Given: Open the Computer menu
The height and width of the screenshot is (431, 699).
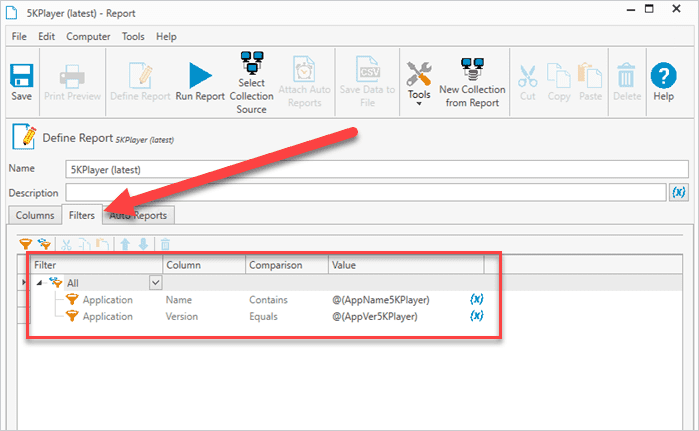Looking at the screenshot, I should pyautogui.click(x=88, y=37).
